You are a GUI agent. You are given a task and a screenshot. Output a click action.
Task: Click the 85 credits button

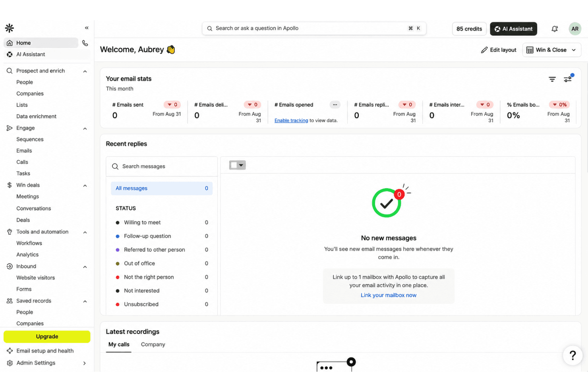469,29
